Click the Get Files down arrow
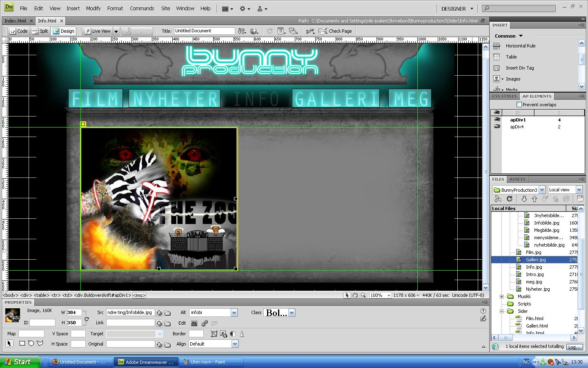 pos(524,199)
